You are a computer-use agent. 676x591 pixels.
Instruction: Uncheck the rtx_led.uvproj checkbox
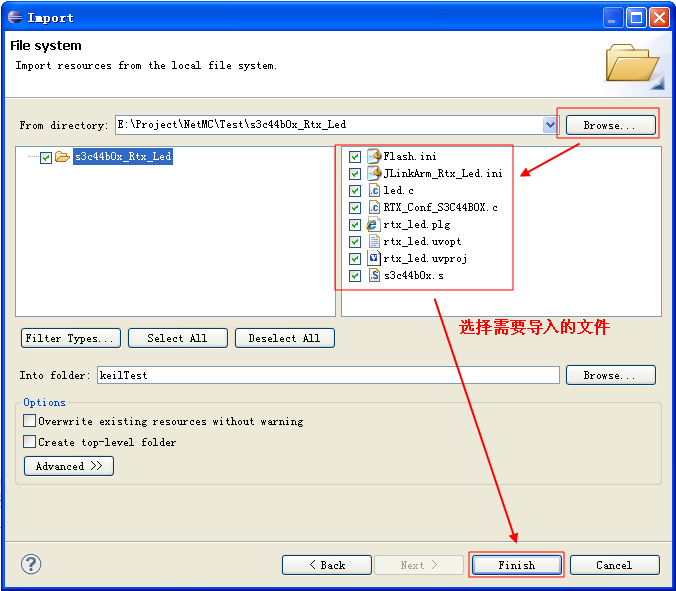click(355, 259)
